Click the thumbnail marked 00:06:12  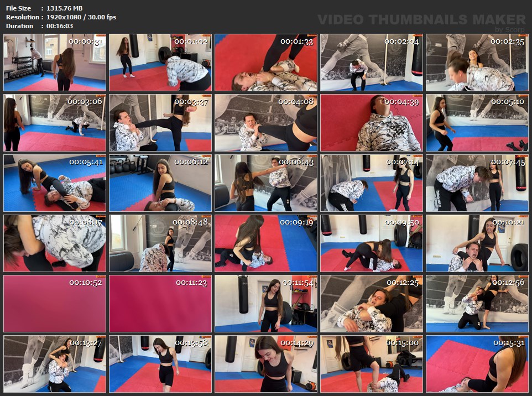(x=160, y=183)
